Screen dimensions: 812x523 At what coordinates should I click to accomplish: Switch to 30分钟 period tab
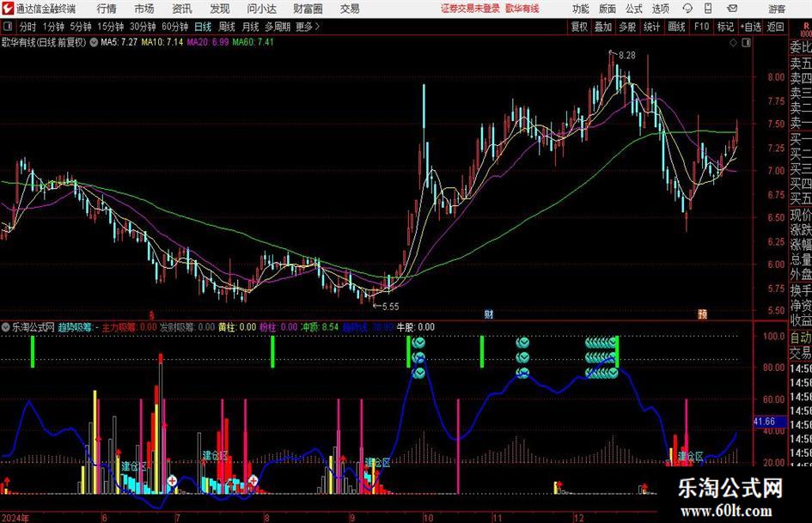[x=143, y=27]
